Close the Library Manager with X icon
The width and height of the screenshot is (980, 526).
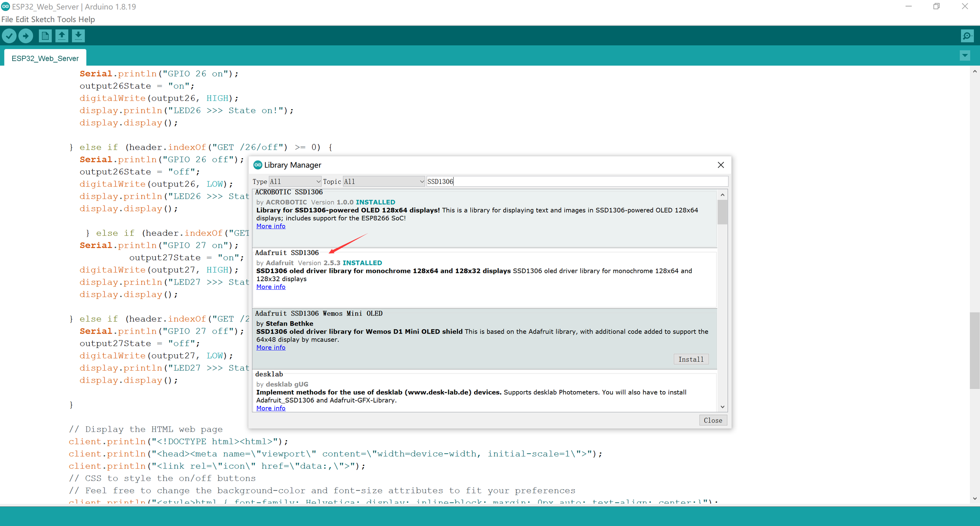click(x=721, y=165)
